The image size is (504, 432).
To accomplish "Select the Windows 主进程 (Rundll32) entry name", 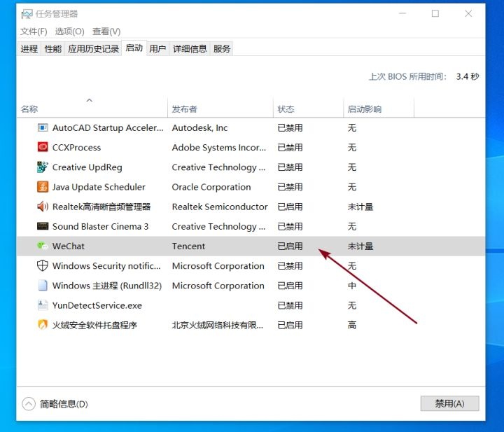I will pos(107,286).
